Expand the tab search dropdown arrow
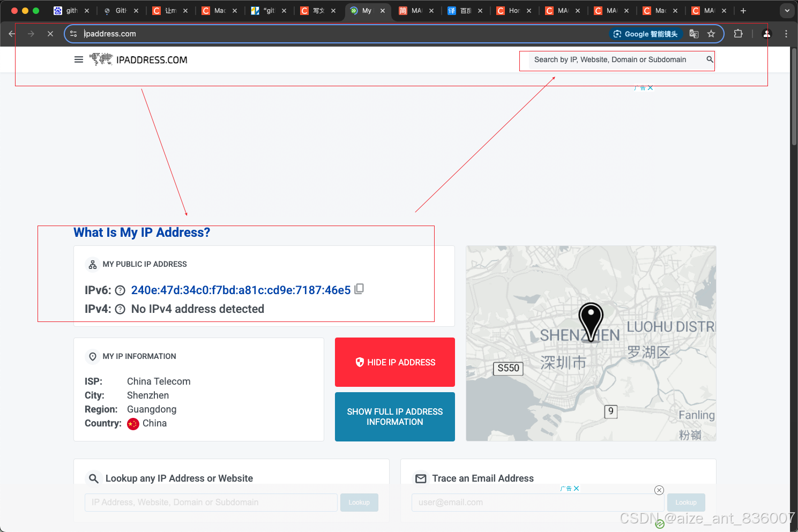This screenshot has height=532, width=798. tap(787, 11)
